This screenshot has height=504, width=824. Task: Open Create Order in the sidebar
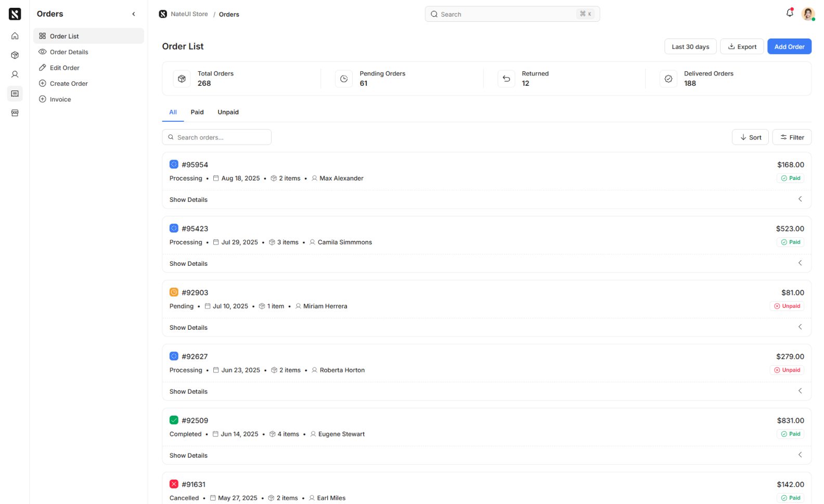click(88, 84)
